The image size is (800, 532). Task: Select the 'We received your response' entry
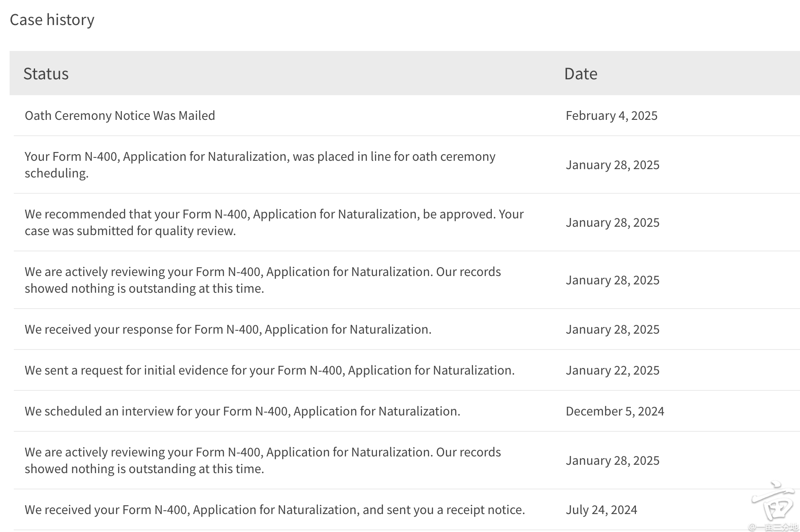228,329
